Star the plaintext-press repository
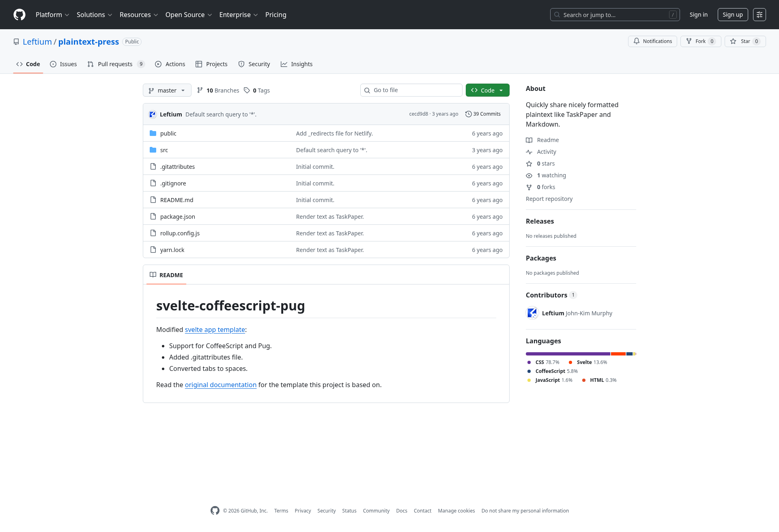Image resolution: width=779 pixels, height=532 pixels. tap(745, 41)
